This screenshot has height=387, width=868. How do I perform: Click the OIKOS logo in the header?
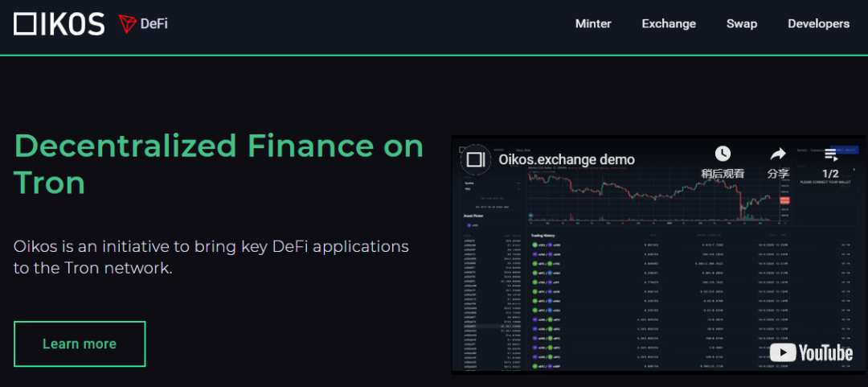pyautogui.click(x=59, y=24)
